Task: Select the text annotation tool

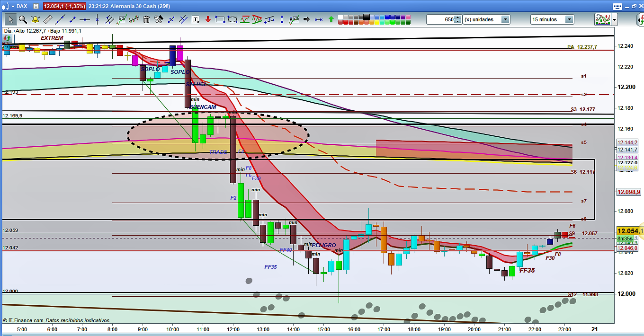Action: tap(196, 19)
